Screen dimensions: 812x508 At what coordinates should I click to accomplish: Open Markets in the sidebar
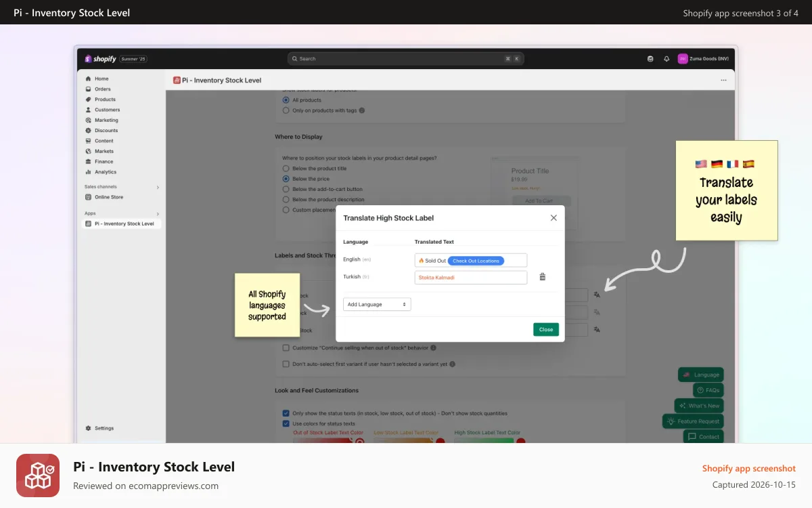click(104, 151)
